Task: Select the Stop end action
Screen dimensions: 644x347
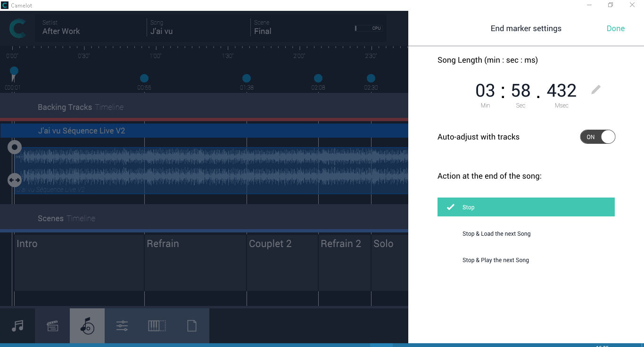Action: click(x=526, y=207)
